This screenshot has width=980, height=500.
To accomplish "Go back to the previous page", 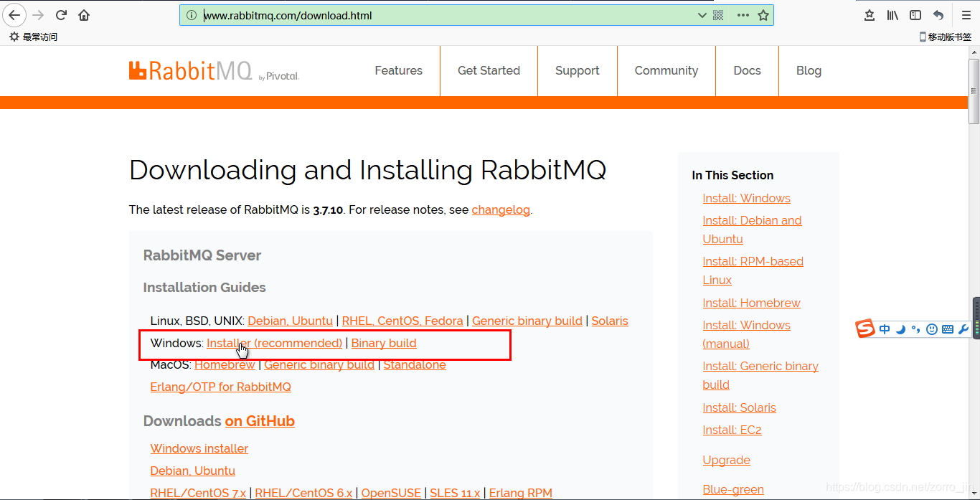I will [14, 15].
